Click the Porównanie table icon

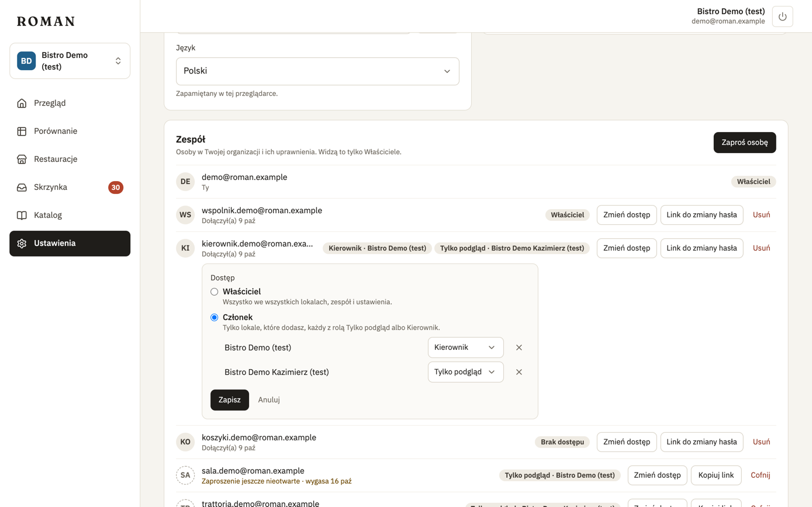point(22,131)
